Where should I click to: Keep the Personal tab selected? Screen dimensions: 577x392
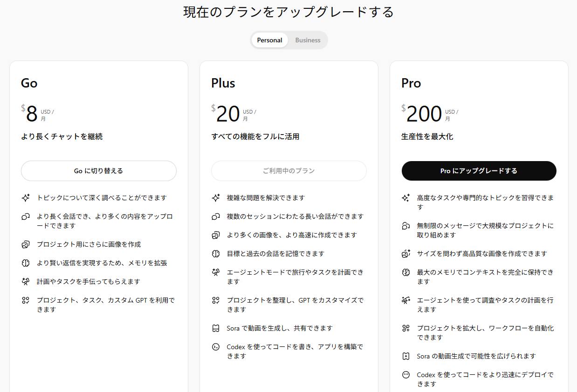tap(269, 40)
